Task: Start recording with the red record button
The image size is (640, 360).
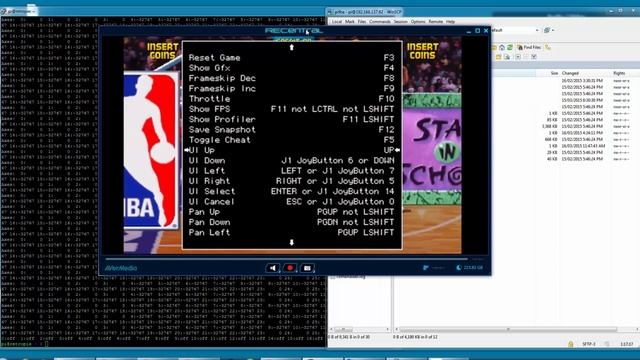Action: pos(290,268)
